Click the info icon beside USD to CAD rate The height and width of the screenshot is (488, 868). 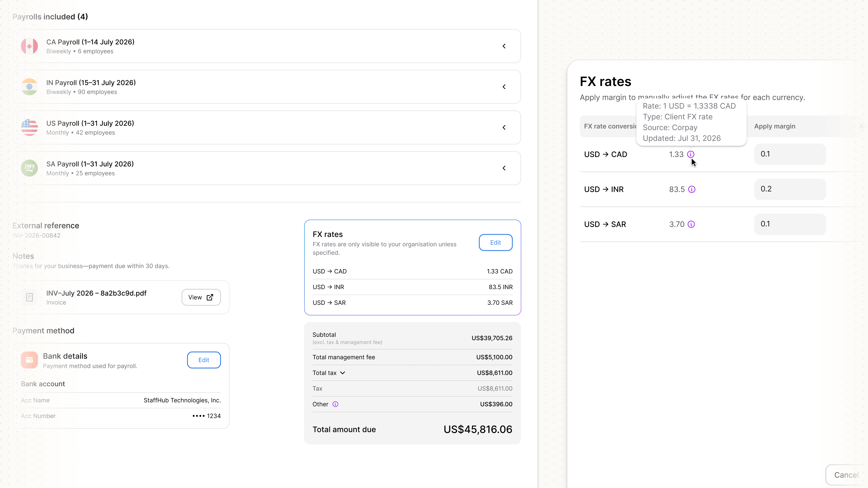[690, 154]
